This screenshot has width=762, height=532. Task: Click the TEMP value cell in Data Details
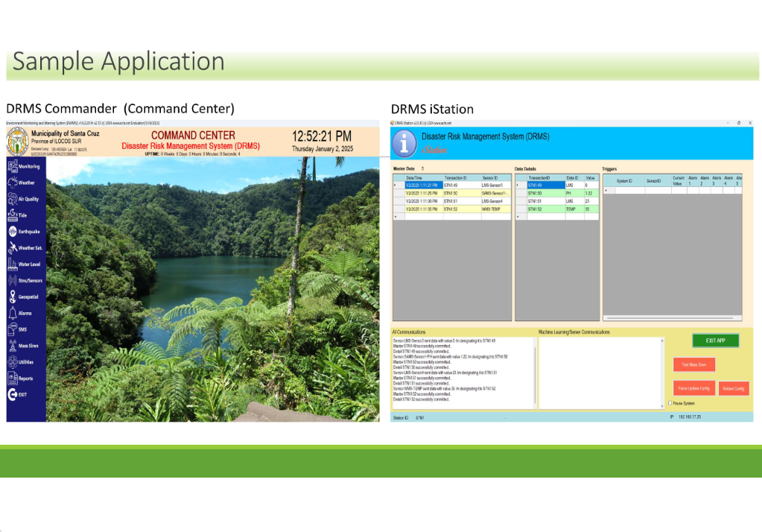coord(589,209)
